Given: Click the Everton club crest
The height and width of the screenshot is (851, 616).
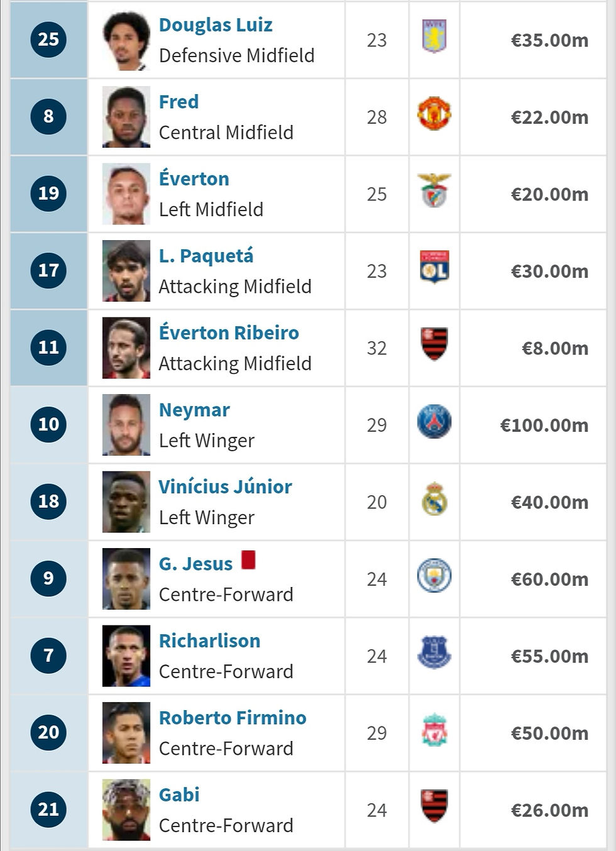Looking at the screenshot, I should point(434,652).
